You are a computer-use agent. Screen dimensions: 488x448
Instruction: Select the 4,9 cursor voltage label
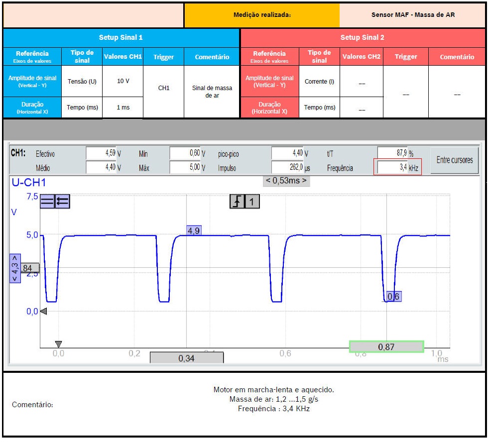(194, 230)
